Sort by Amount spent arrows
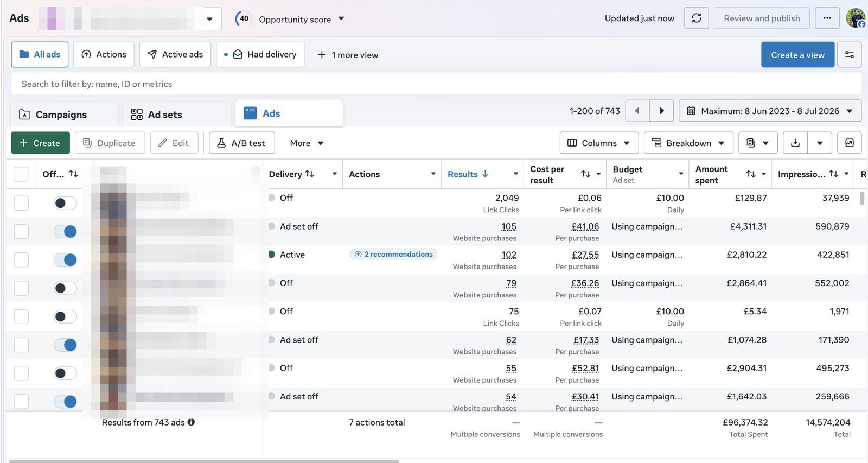 pyautogui.click(x=751, y=174)
